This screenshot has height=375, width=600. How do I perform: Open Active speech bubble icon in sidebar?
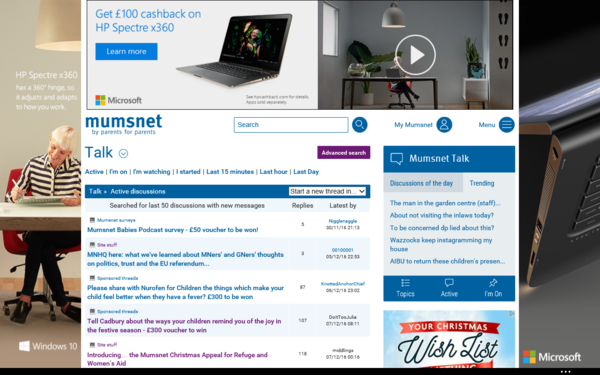[449, 283]
